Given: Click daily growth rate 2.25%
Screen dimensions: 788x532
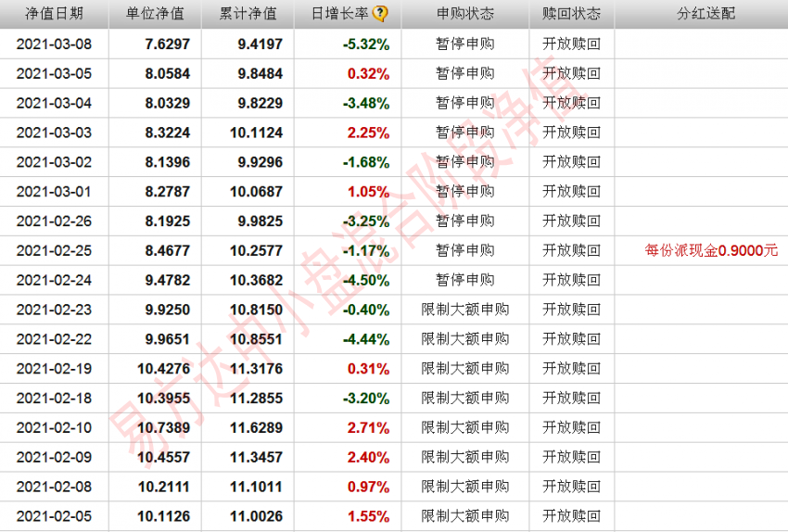Looking at the screenshot, I should tap(368, 133).
